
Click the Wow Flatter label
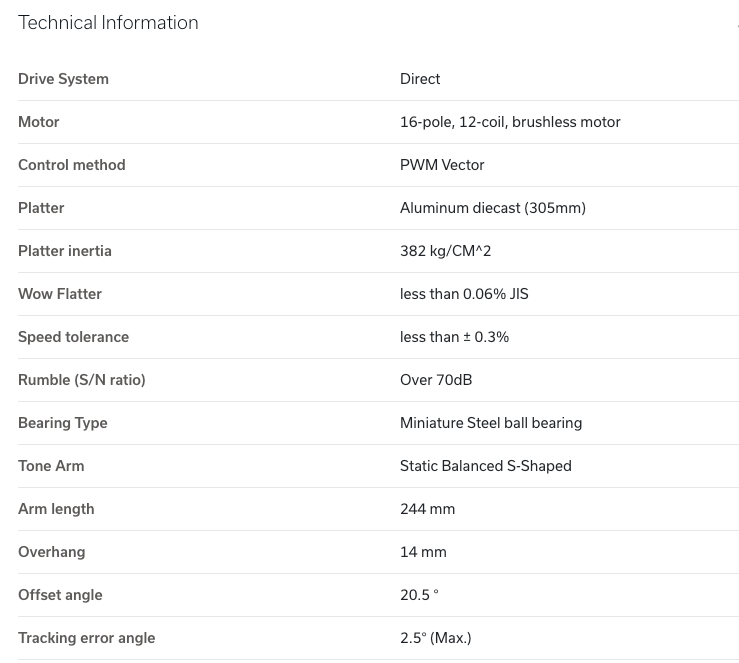point(60,294)
